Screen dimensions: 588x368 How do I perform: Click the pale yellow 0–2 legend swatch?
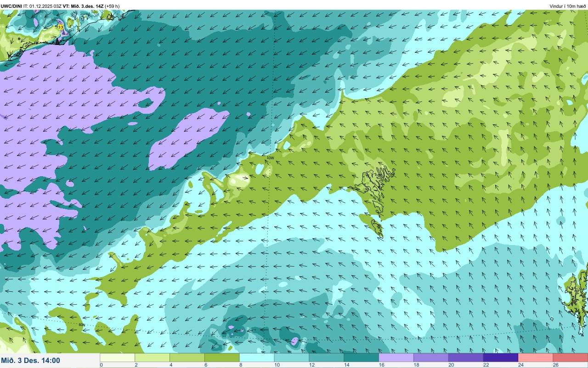pos(117,357)
